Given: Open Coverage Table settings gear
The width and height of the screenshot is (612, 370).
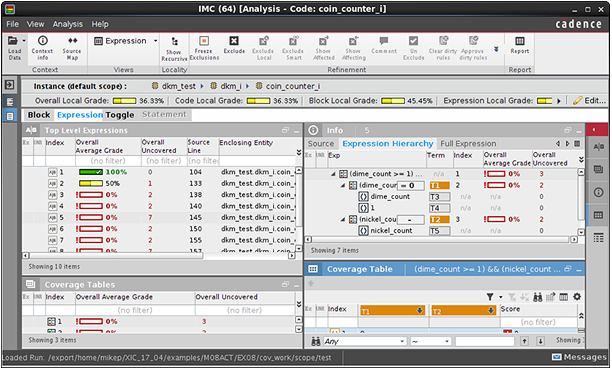Looking at the screenshot, I should coord(577,297).
